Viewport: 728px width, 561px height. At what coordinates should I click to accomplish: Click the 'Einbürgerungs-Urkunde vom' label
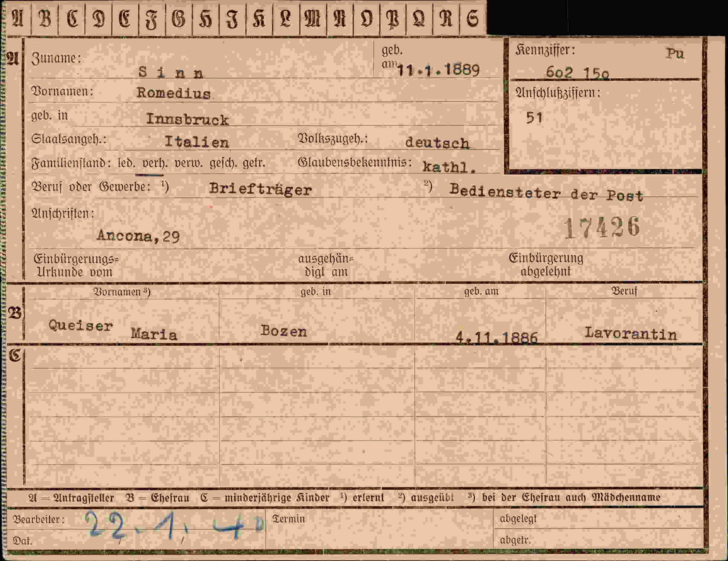76,266
